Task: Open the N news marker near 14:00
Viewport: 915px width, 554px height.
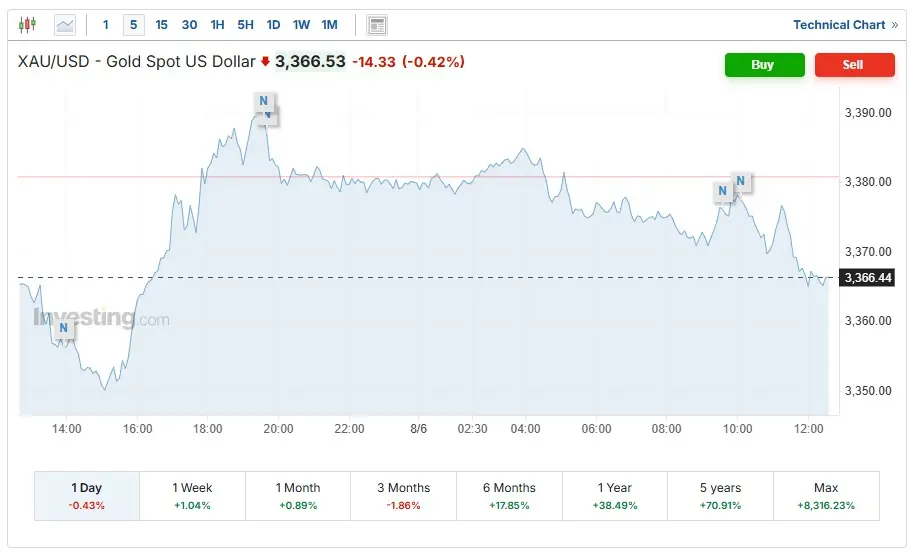Action: [63, 328]
